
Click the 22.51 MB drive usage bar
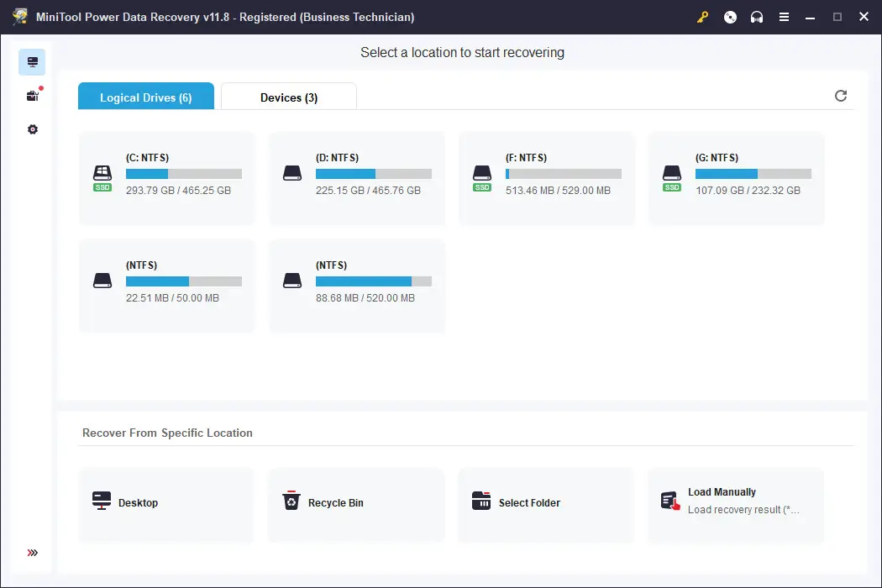[x=184, y=281]
